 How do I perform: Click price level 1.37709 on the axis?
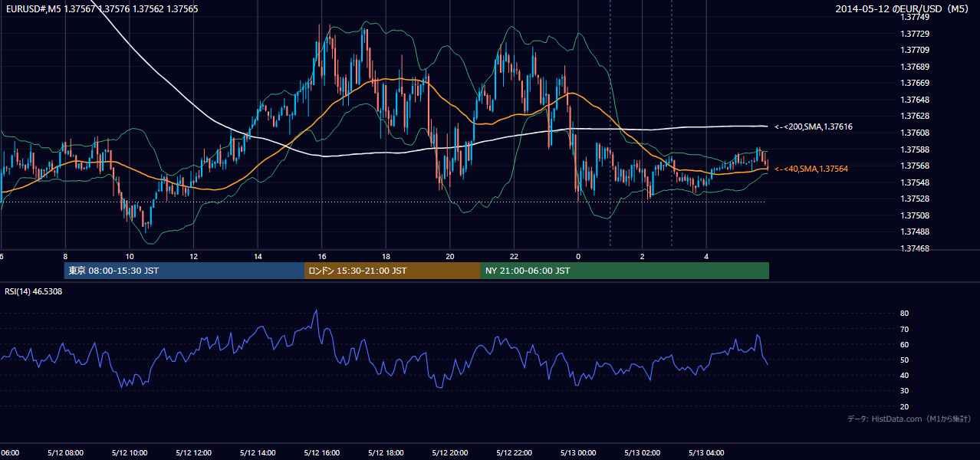pyautogui.click(x=916, y=50)
